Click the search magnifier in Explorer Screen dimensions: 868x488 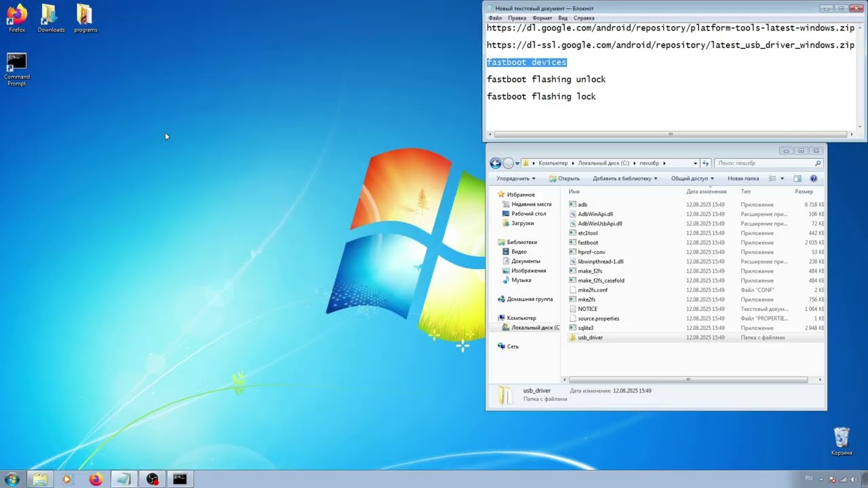click(x=818, y=163)
